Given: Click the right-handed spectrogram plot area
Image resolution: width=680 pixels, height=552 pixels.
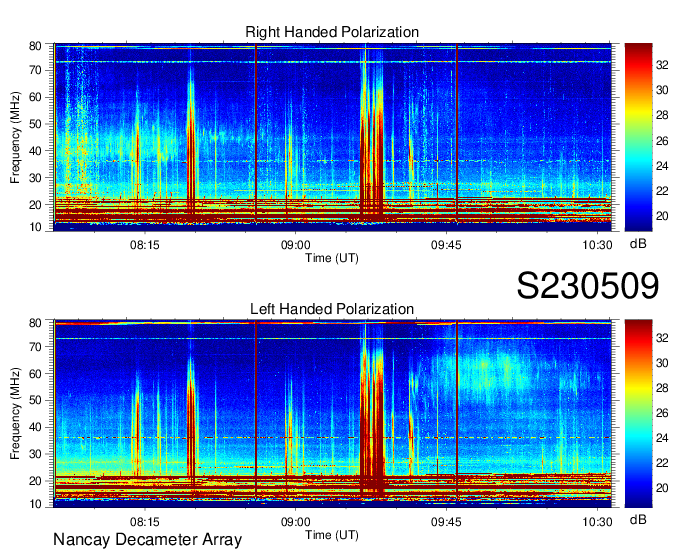Looking at the screenshot, I should (333, 137).
